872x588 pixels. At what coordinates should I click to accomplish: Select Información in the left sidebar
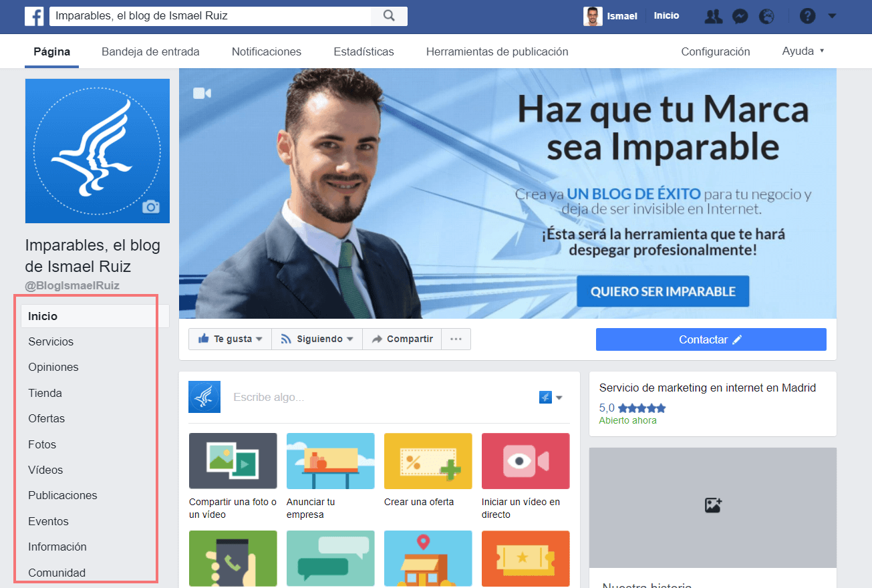pos(57,547)
